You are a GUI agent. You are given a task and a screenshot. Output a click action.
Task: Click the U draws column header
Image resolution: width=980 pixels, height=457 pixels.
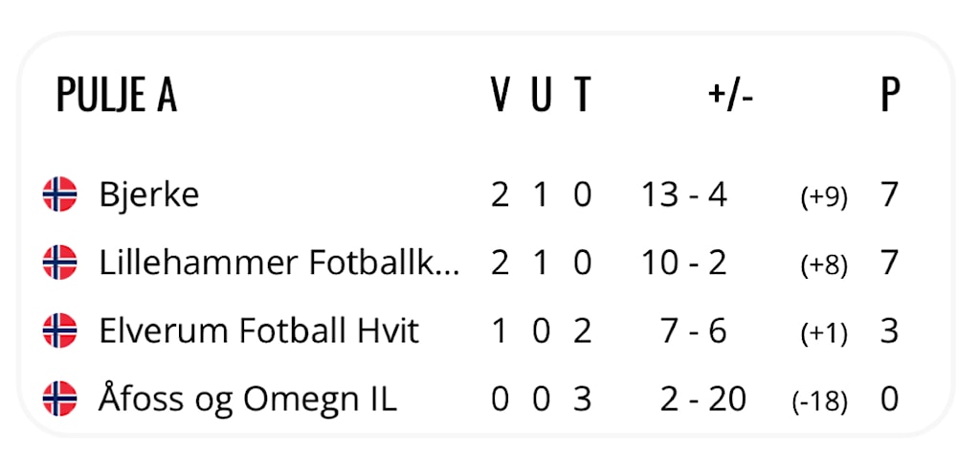542,95
